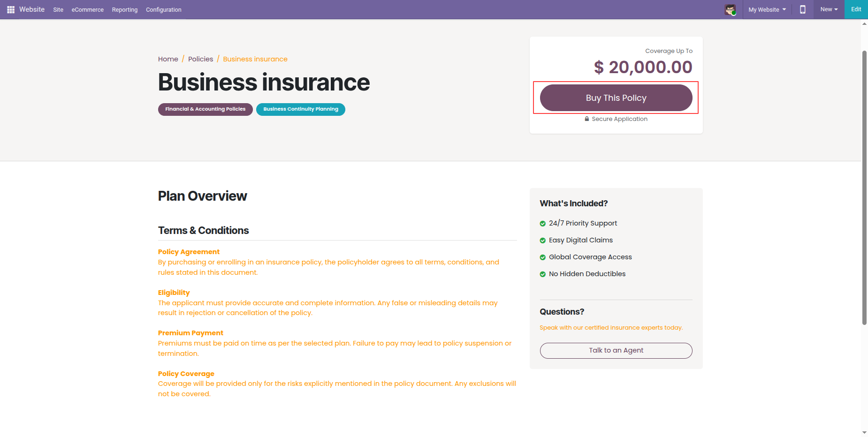Select the Financial & Accounting Policies tag

click(x=206, y=109)
